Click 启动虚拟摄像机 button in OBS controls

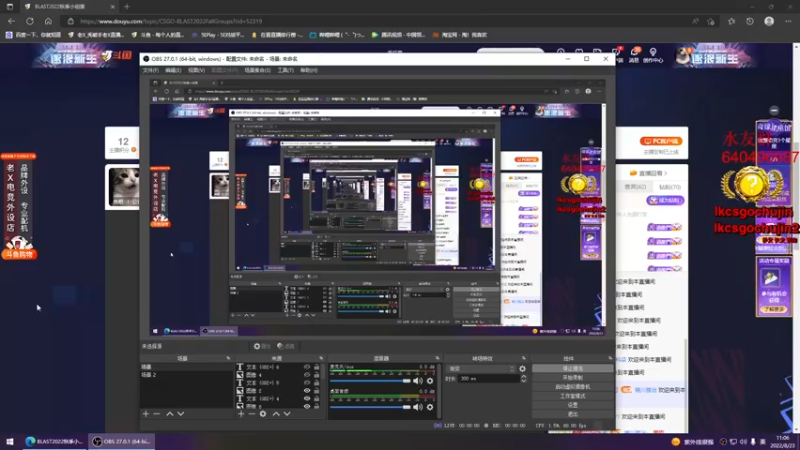tap(572, 387)
